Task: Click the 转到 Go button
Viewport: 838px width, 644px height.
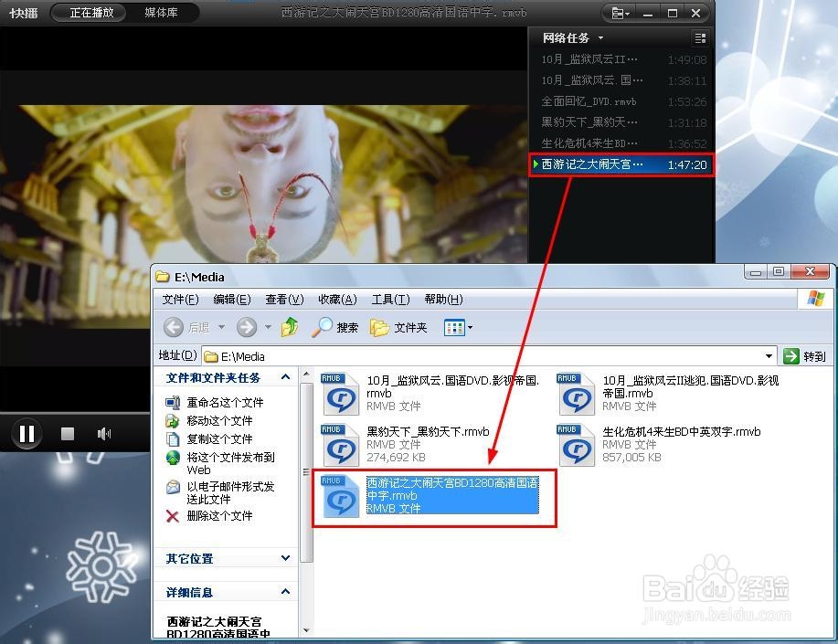Action: coord(804,356)
